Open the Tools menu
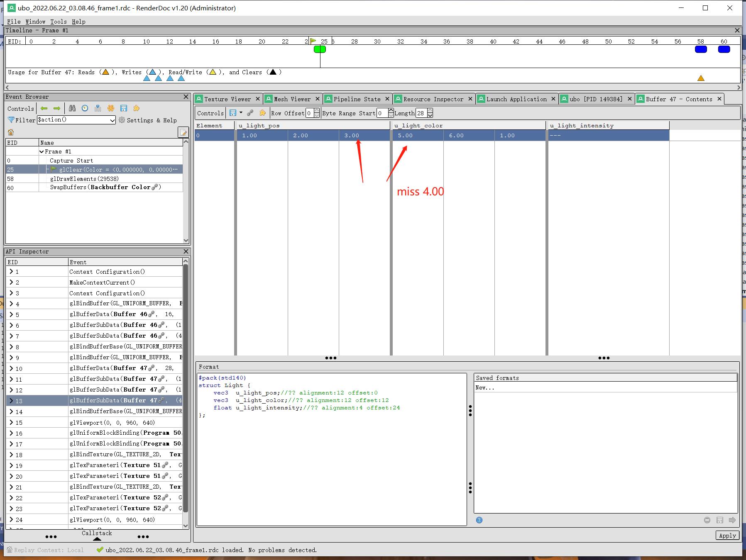This screenshot has height=560, width=746. pyautogui.click(x=59, y=22)
